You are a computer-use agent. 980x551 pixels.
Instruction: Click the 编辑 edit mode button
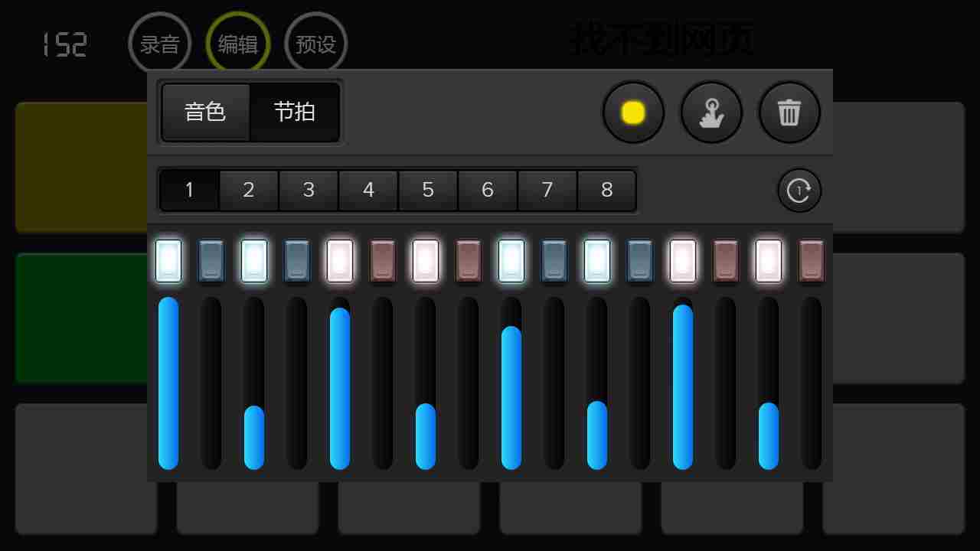[x=237, y=44]
